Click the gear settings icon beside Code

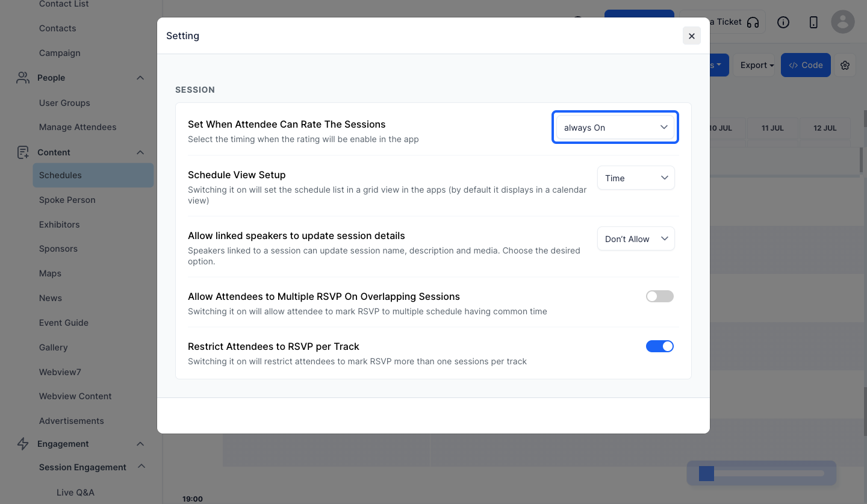point(845,65)
